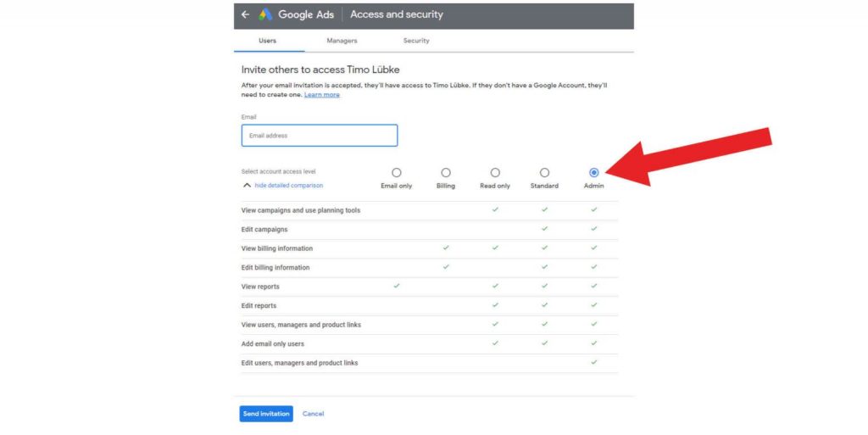Choose the Billing access radio button
The width and height of the screenshot is (868, 435).
coord(446,173)
